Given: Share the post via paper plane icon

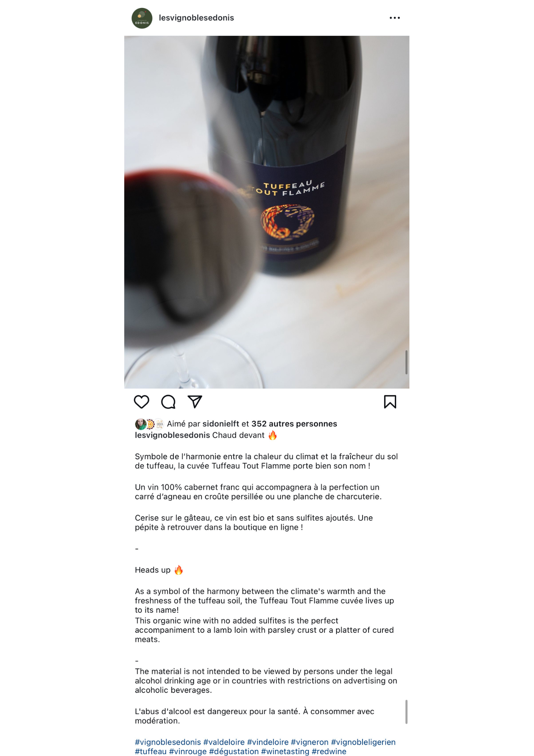Looking at the screenshot, I should (x=195, y=402).
